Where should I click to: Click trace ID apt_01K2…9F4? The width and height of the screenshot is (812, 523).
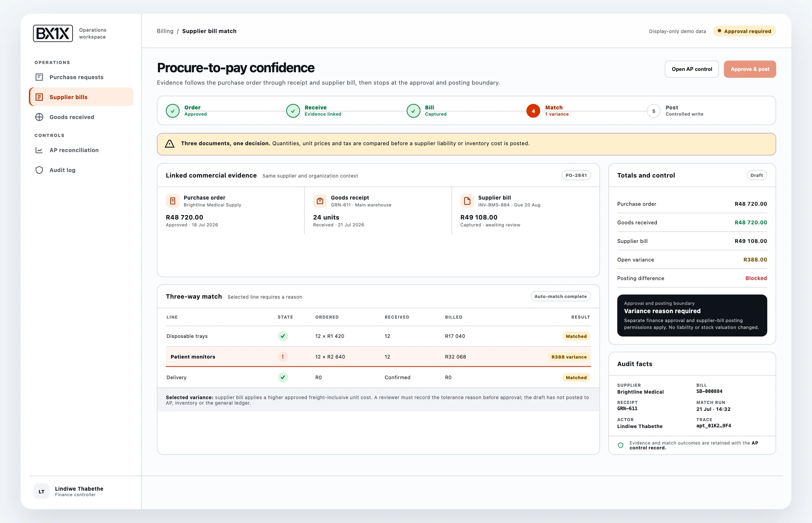pyautogui.click(x=714, y=426)
